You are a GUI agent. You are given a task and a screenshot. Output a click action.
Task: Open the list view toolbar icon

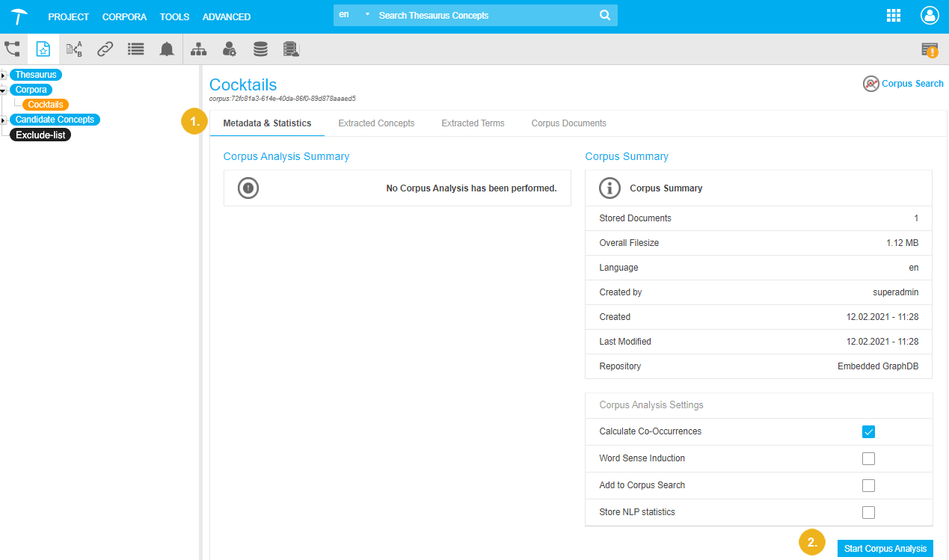pyautogui.click(x=135, y=49)
